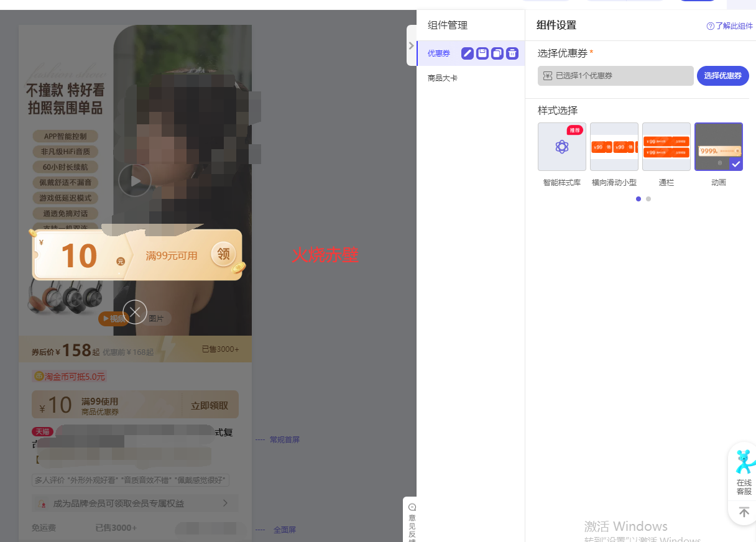The image size is (756, 542).
Task: Select the 智能样式库 style option
Action: point(562,147)
